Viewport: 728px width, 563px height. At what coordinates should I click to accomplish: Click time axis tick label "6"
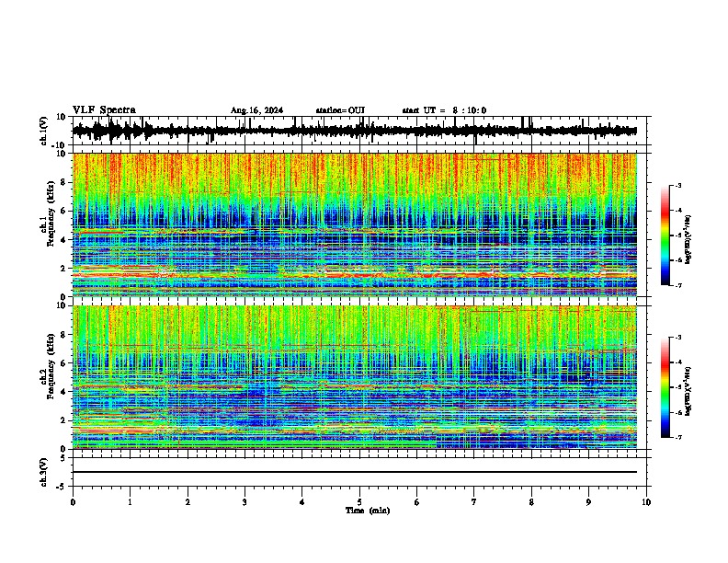pos(417,502)
